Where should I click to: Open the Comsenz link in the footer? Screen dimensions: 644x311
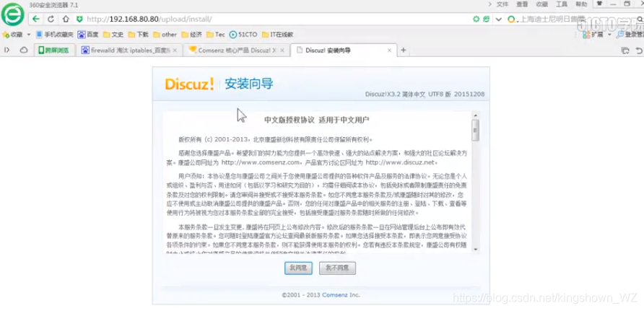(x=335, y=294)
